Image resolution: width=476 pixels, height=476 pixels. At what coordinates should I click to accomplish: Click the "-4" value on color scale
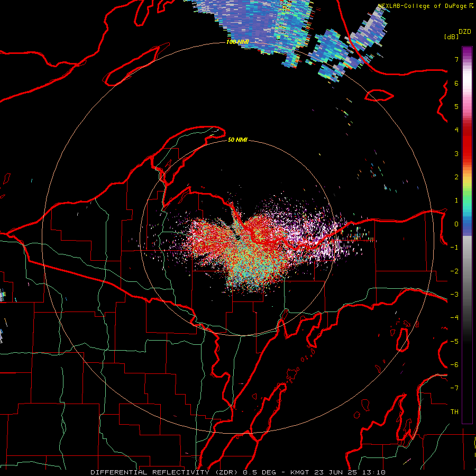pyautogui.click(x=454, y=318)
